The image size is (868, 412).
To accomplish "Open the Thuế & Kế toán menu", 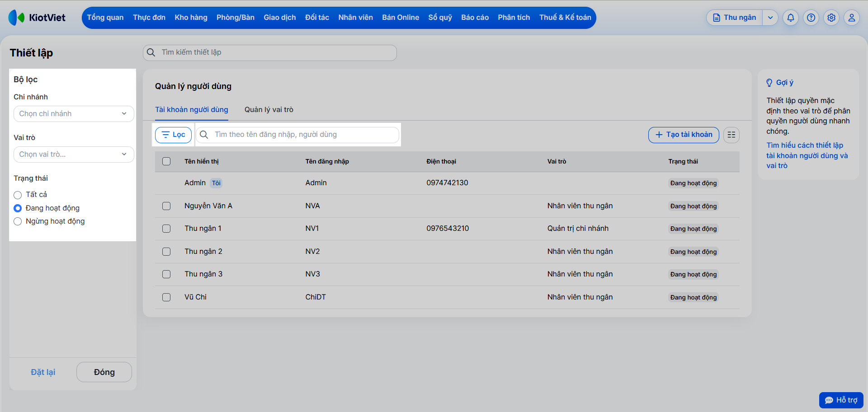I will click(565, 18).
